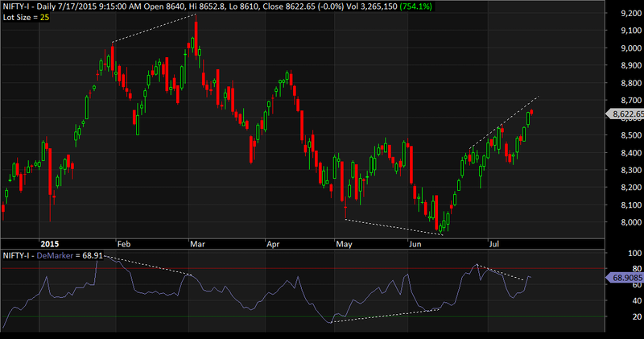Click the Lot Size = 25 label

pos(27,17)
